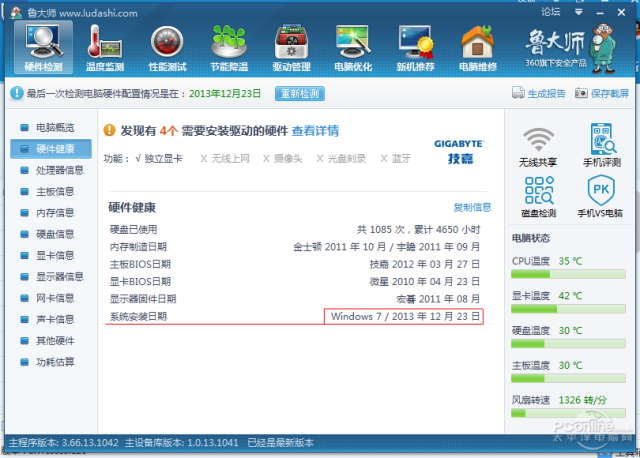Select 内存信息 in the sidebar
This screenshot has width=640, height=458.
[x=51, y=213]
